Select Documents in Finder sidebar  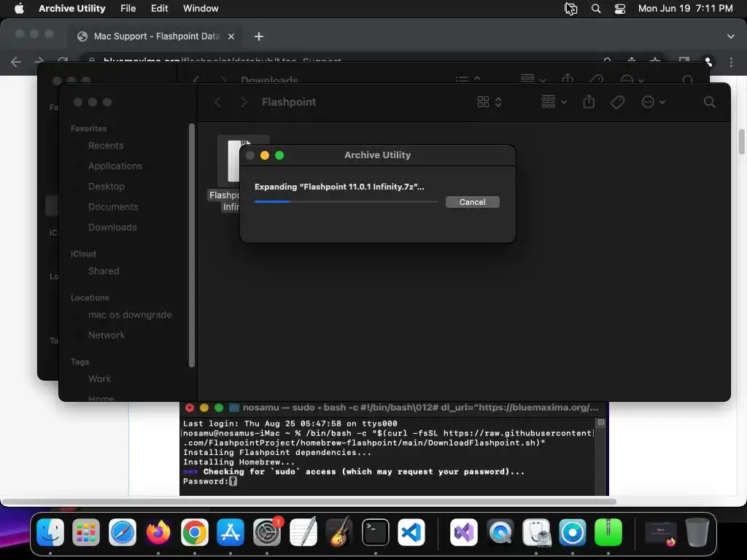(113, 206)
